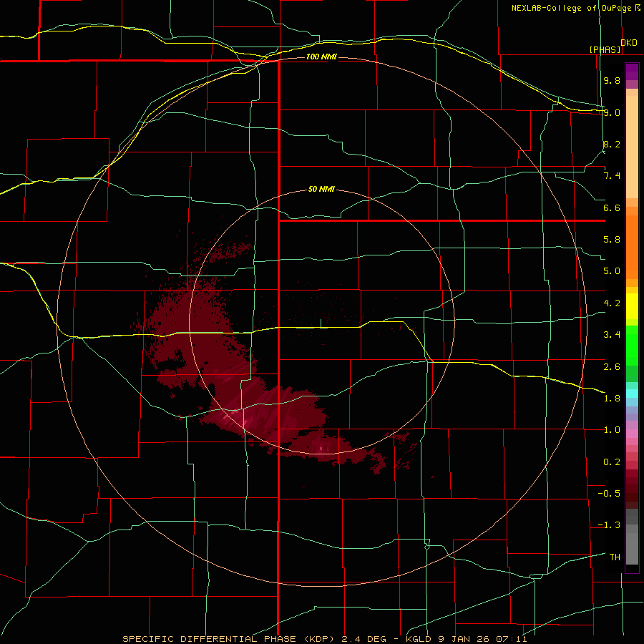Click the 1.8 color scale value
Image resolution: width=644 pixels, height=644 pixels.
point(612,399)
